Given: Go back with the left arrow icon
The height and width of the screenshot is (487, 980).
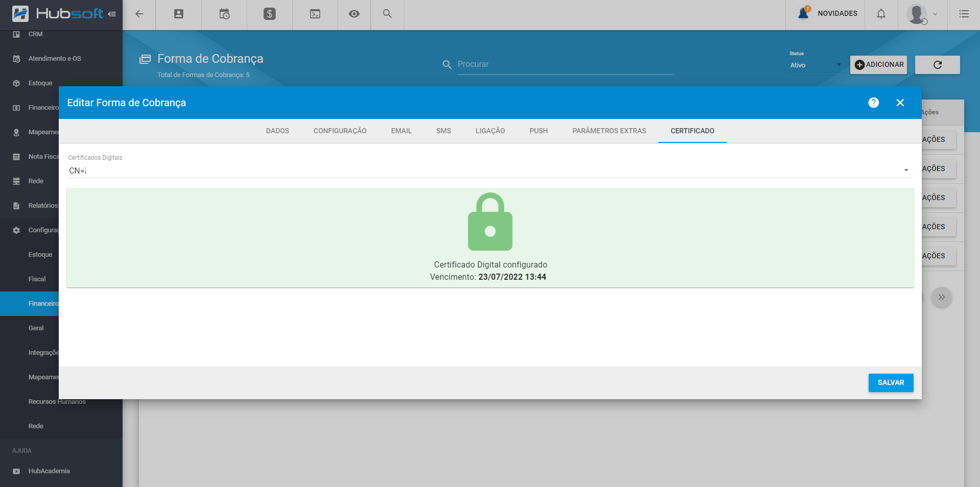Looking at the screenshot, I should [139, 14].
